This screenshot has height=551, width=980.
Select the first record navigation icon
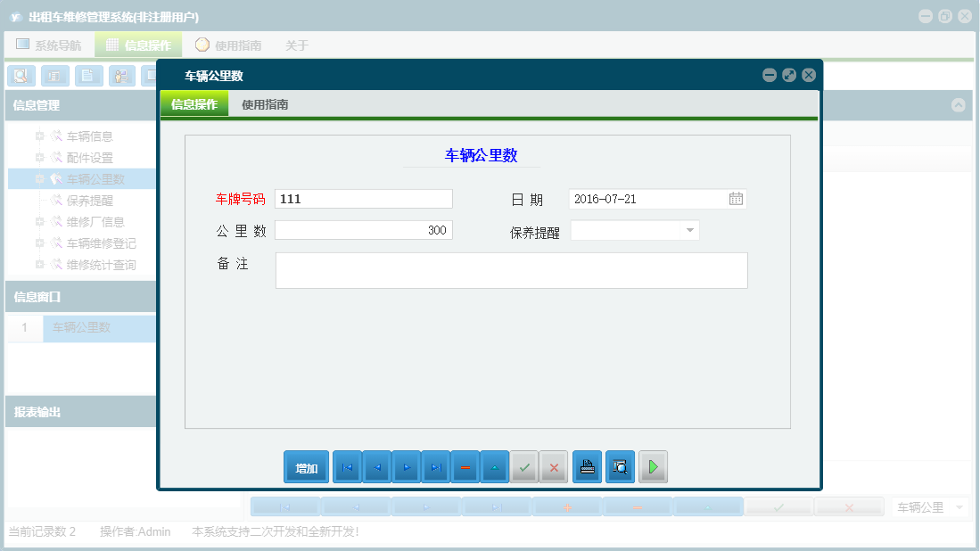click(347, 466)
